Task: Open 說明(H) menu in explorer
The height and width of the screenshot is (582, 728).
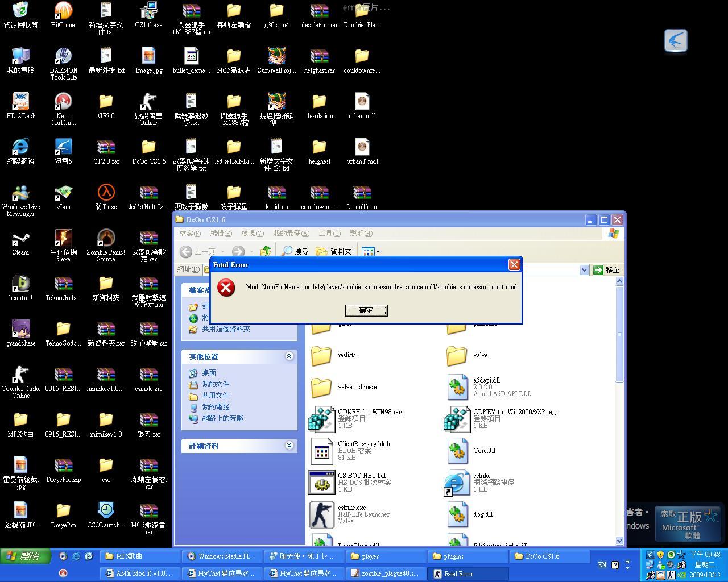Action: [361, 234]
